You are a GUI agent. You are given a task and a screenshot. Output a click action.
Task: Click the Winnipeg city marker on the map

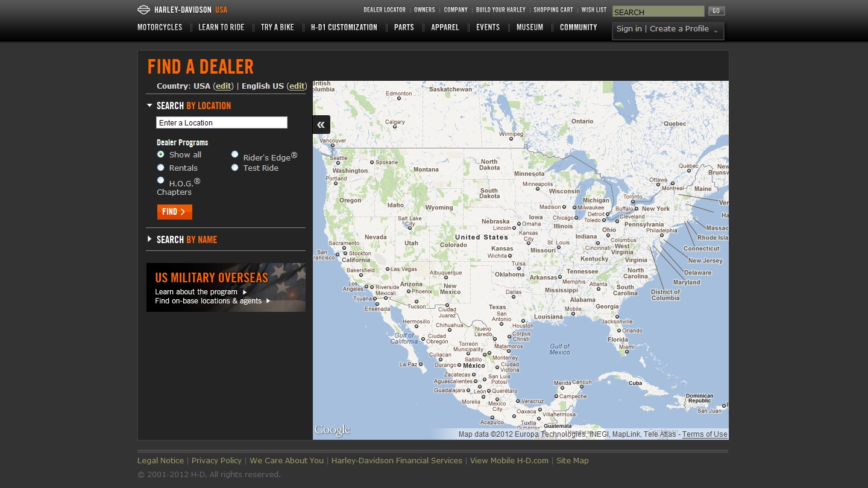[x=511, y=139]
